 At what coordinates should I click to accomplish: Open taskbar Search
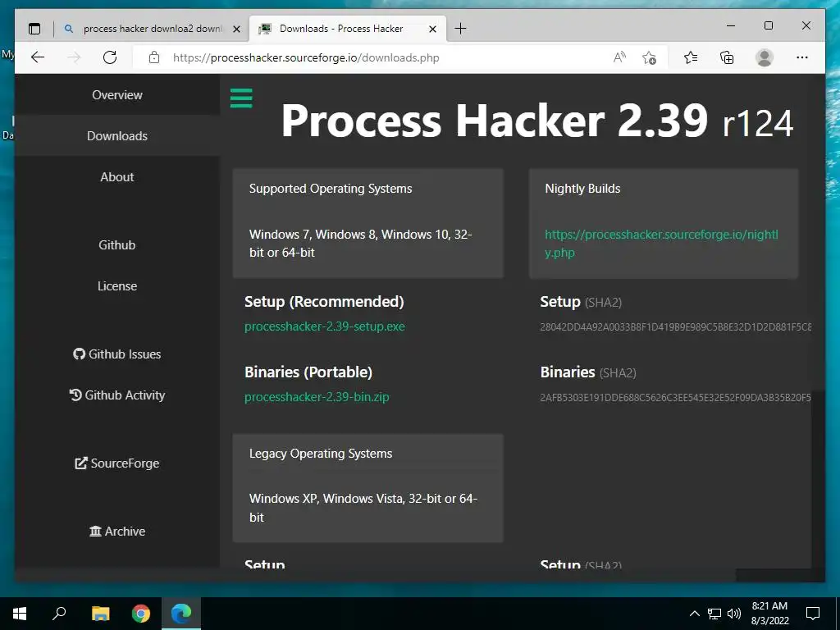[59, 614]
